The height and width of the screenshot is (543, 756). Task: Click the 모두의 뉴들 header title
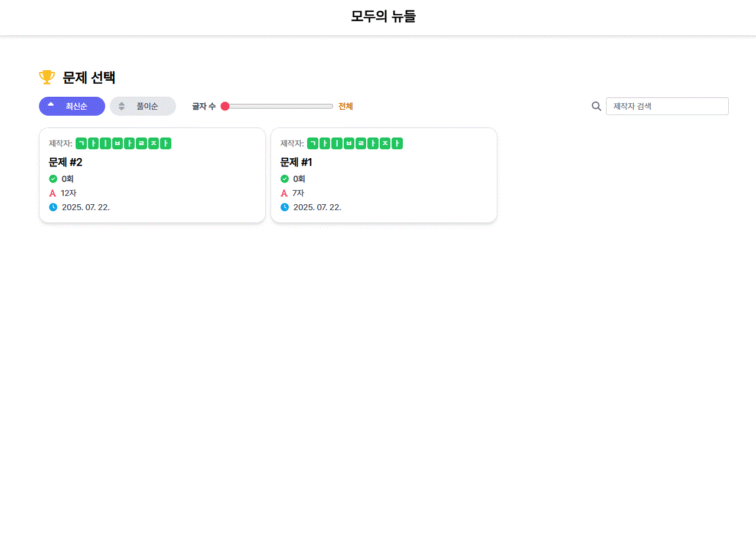point(383,17)
